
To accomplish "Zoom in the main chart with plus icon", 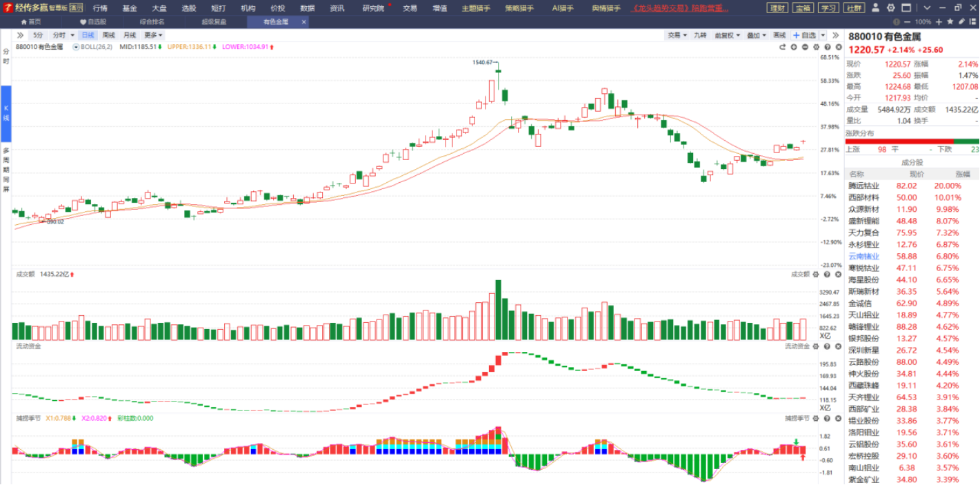I will [x=794, y=47].
